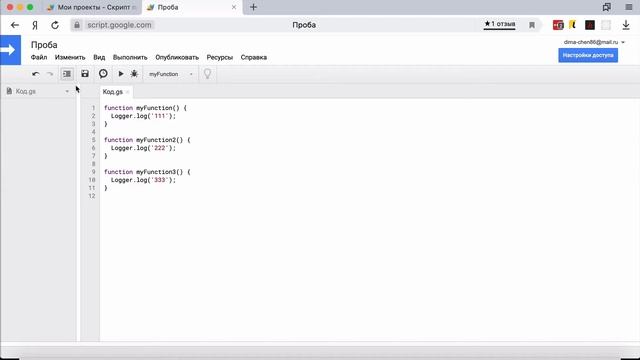Open the Выполнить menu
Image resolution: width=640 pixels, height=360 pixels.
click(130, 58)
